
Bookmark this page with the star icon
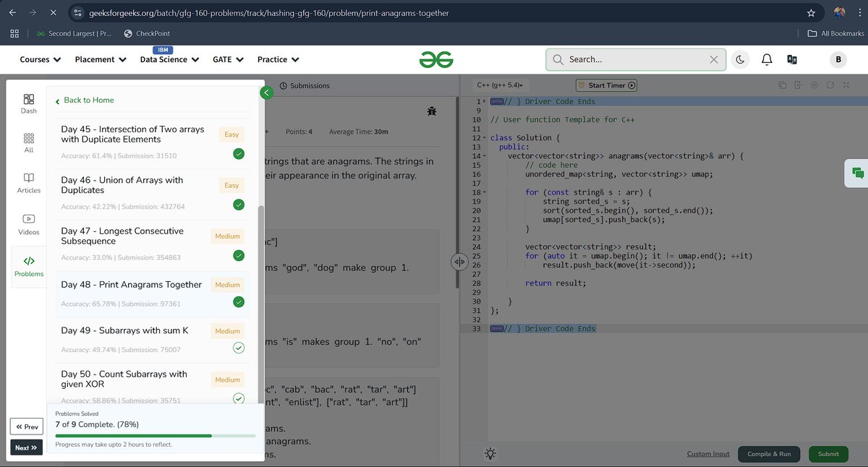click(x=811, y=13)
